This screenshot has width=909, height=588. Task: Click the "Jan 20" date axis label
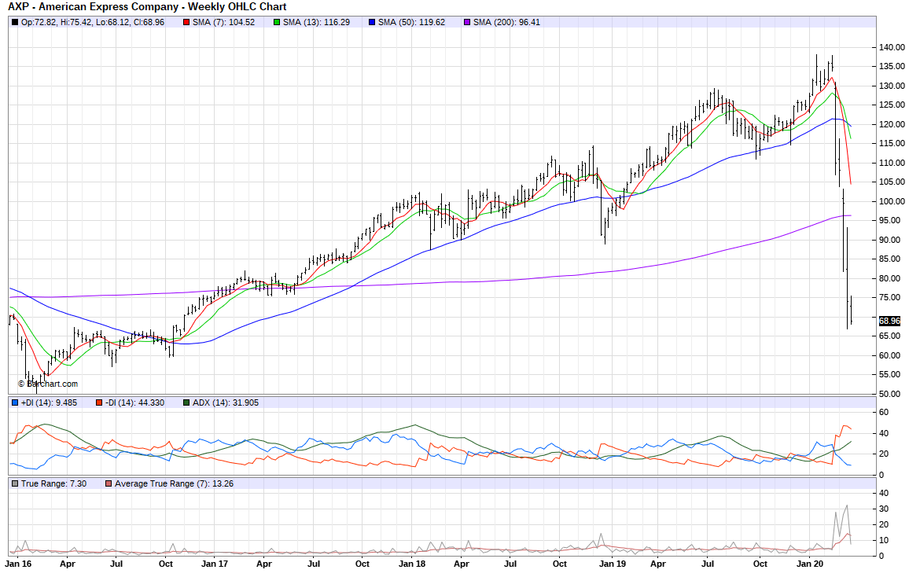click(x=810, y=564)
